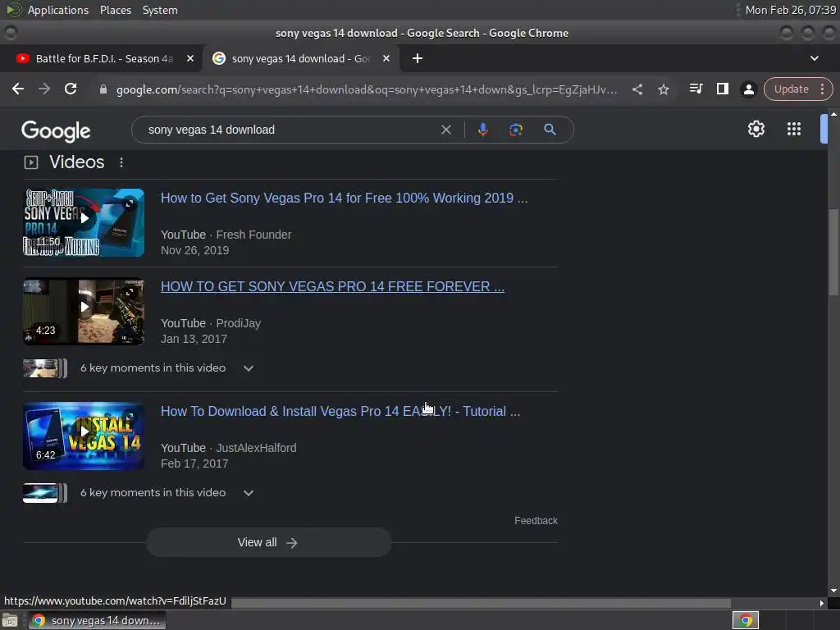Click the forward navigation arrow

[x=44, y=89]
